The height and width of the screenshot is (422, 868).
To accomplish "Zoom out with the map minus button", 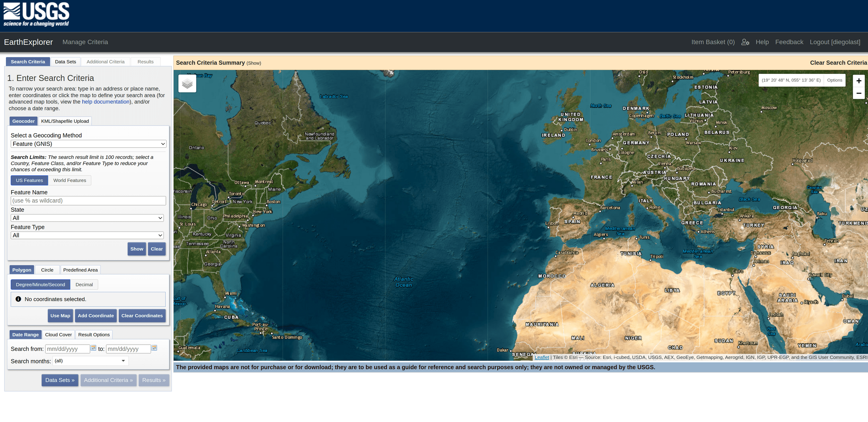I will (858, 93).
